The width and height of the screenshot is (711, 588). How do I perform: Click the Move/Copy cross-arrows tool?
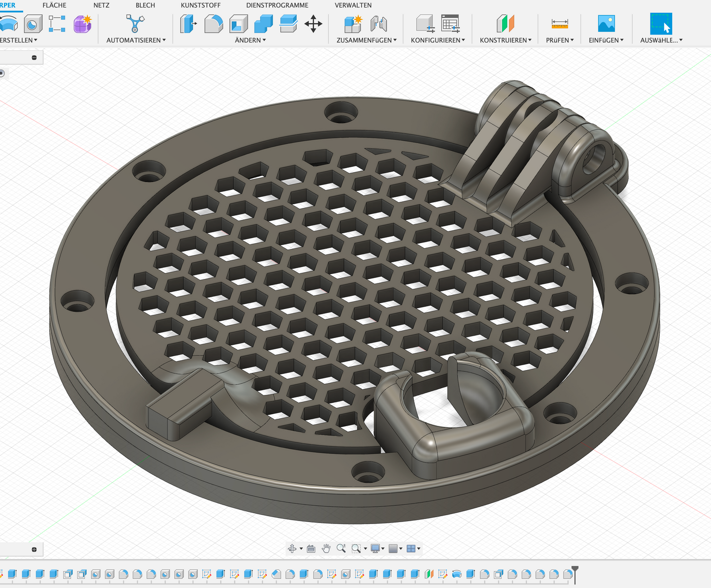[313, 24]
